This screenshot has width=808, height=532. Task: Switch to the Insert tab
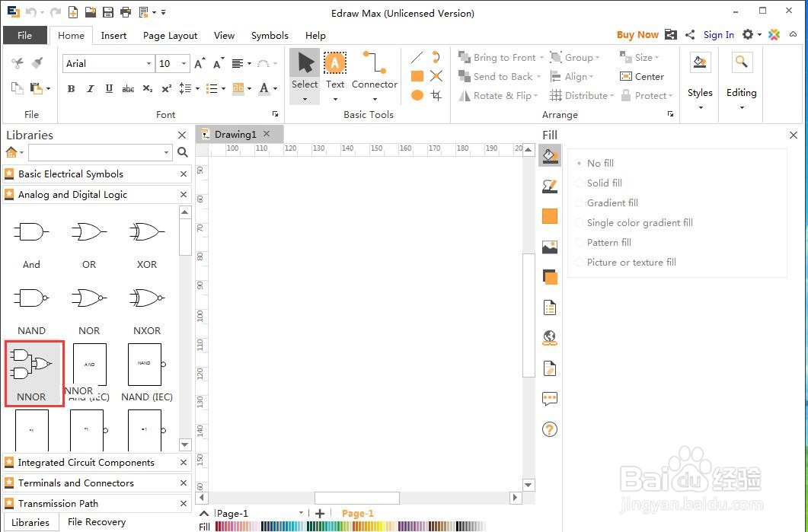tap(114, 35)
